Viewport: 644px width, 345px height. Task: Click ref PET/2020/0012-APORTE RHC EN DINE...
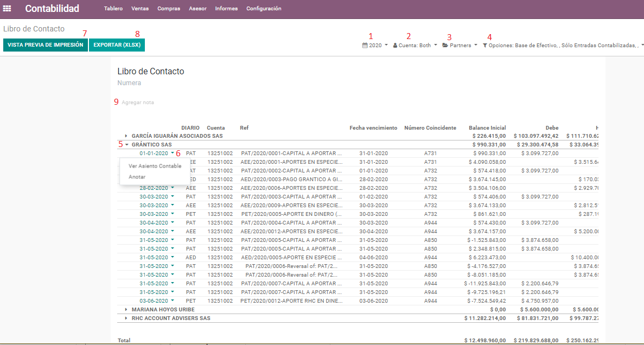[x=291, y=301]
